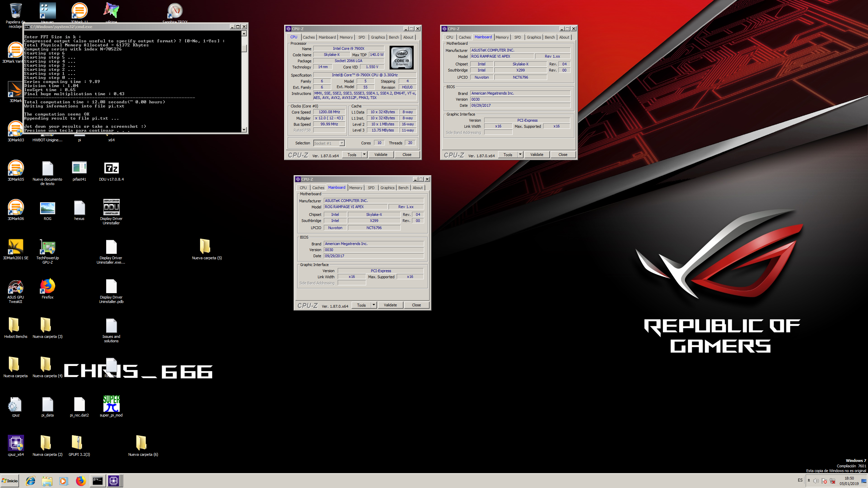Click Close button in bottom CPU-Z window
868x488 pixels.
pyautogui.click(x=416, y=305)
